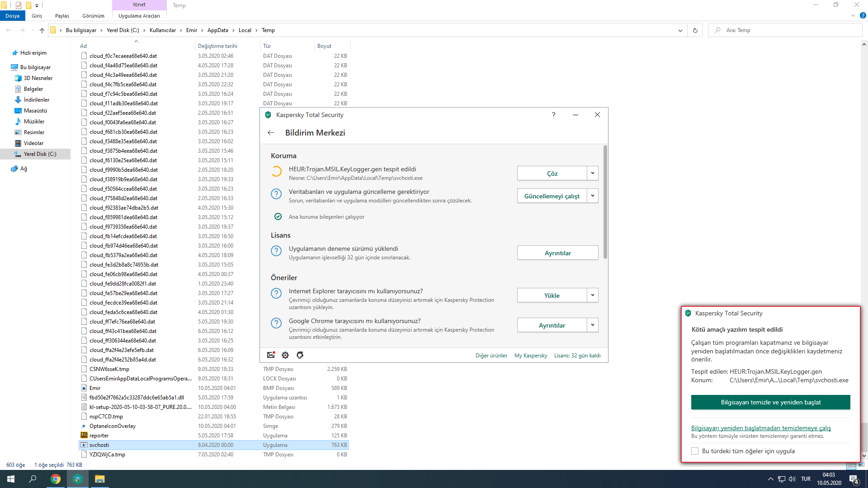This screenshot has width=868, height=488.
Task: Click 'Bilgisayarı temizle ve yeniden başlat' button
Action: pyautogui.click(x=770, y=402)
